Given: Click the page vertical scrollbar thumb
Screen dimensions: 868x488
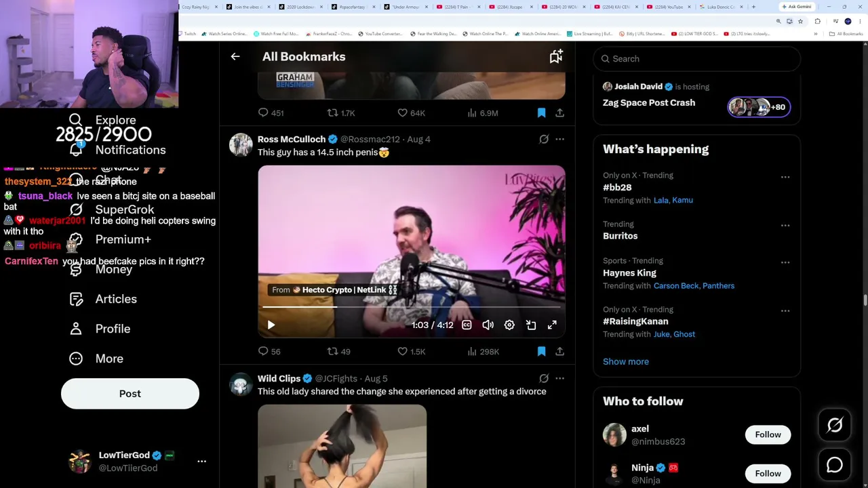Looking at the screenshot, I should click(x=865, y=301).
